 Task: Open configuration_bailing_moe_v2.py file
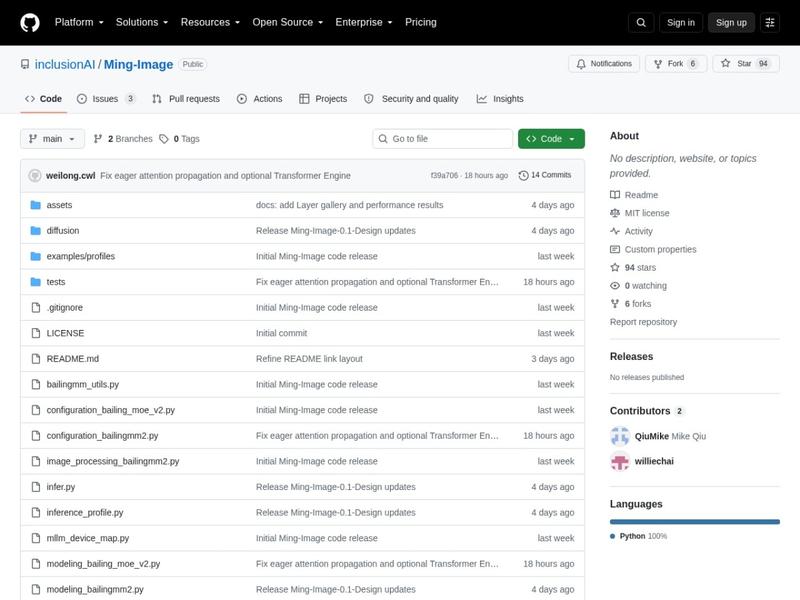[111, 410]
